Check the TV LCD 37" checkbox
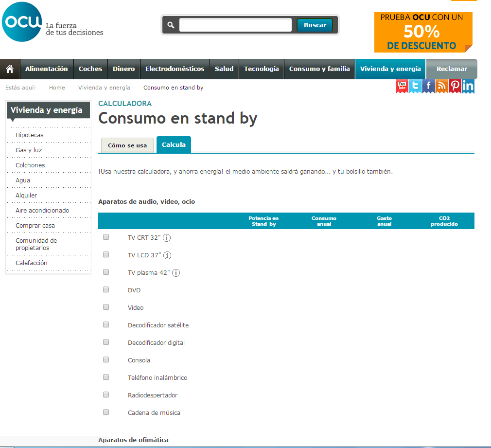This screenshot has width=491, height=448. (x=106, y=255)
